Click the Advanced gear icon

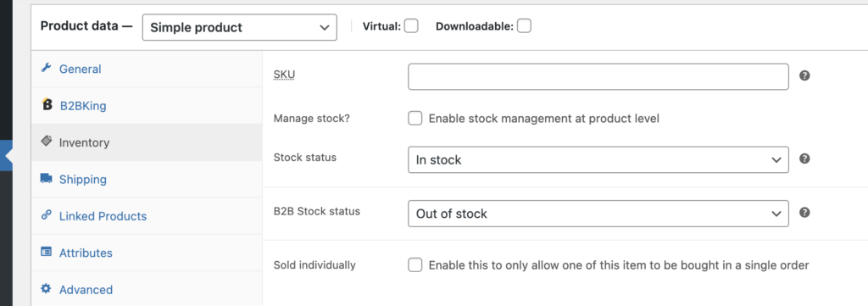click(47, 288)
